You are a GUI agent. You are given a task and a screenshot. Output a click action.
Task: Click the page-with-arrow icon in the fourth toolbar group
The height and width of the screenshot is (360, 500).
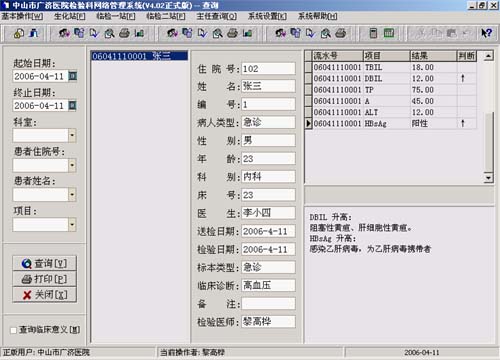coord(310,33)
